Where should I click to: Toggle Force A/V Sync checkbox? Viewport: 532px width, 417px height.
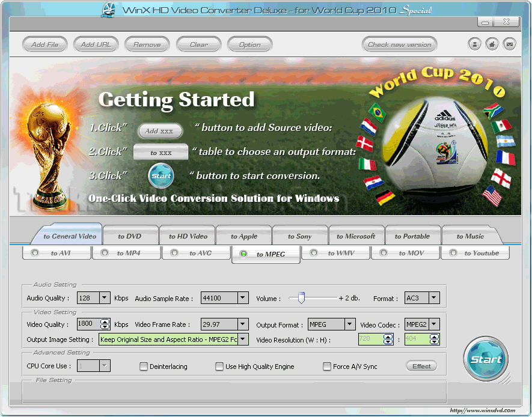point(327,366)
